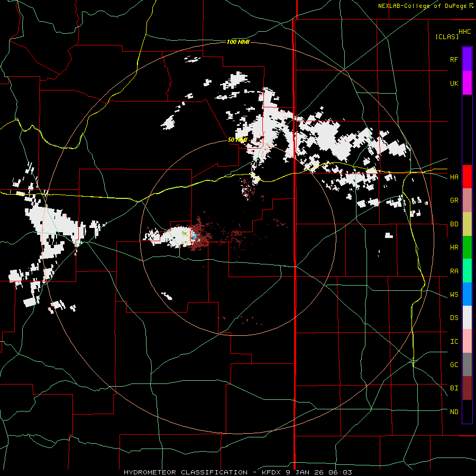Click the HHC product label

coord(465,32)
